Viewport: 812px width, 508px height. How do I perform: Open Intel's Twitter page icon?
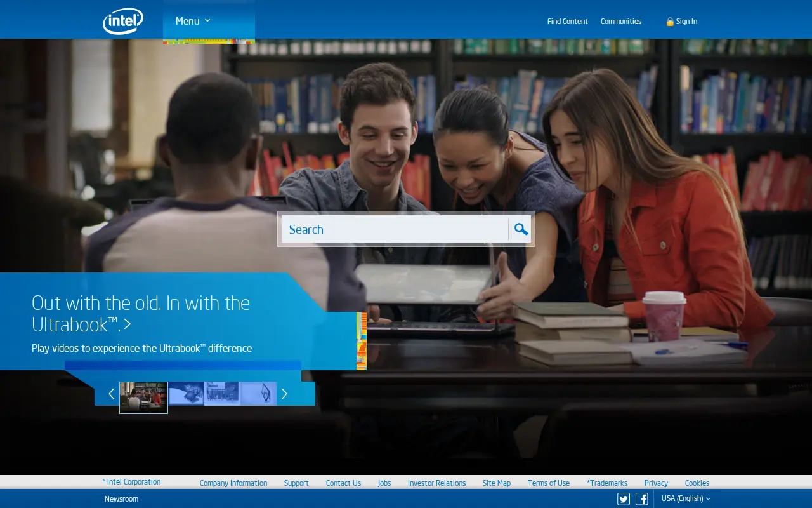tap(624, 499)
